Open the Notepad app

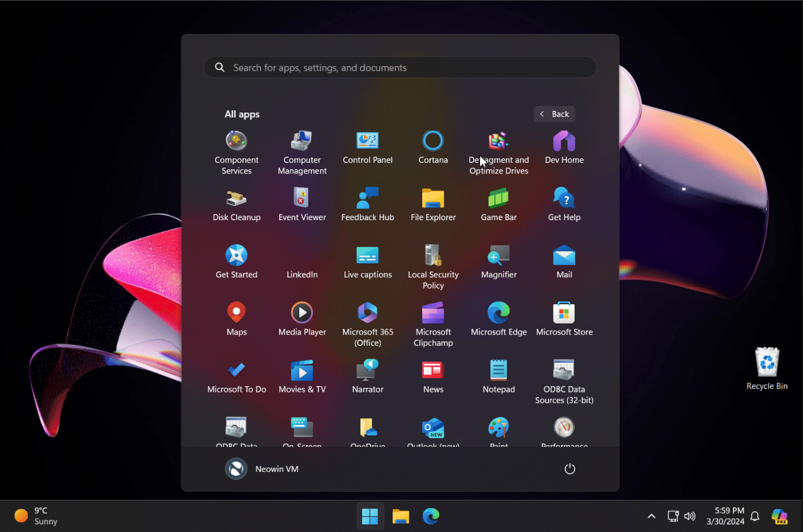click(x=498, y=376)
